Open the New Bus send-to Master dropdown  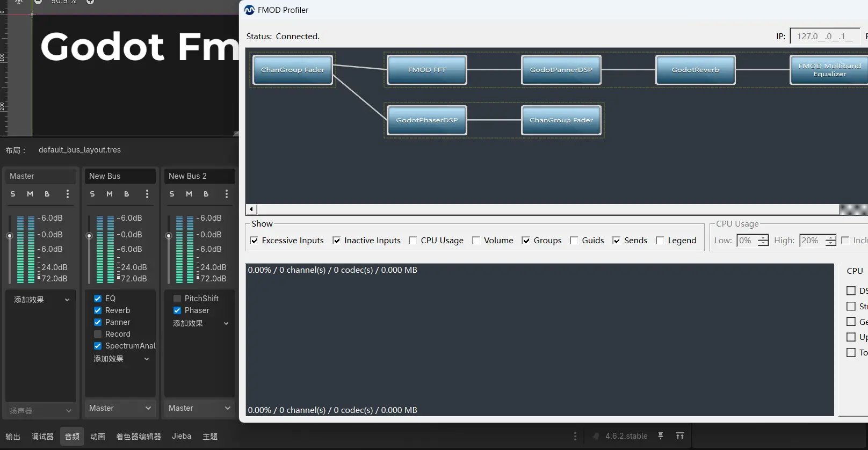coord(120,408)
